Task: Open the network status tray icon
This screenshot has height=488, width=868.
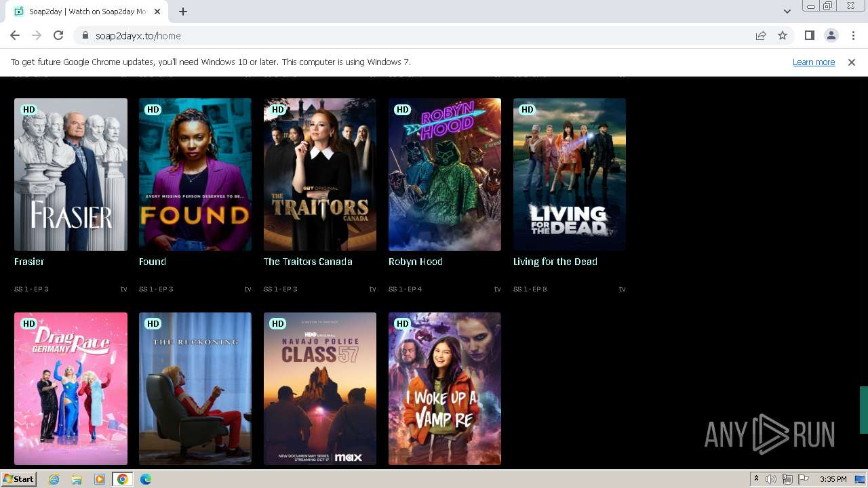Action: [x=787, y=479]
